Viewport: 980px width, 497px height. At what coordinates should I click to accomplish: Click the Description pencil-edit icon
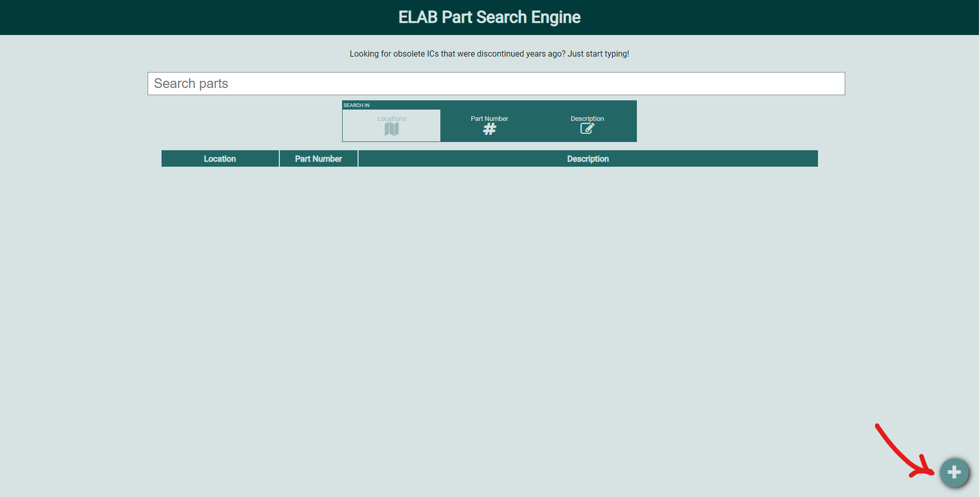(587, 129)
